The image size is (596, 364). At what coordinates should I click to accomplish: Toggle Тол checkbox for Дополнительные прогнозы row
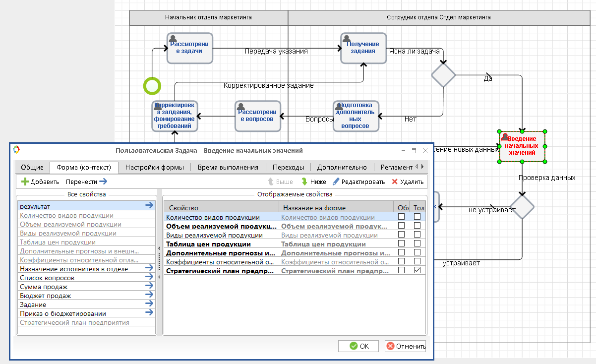coord(417,253)
